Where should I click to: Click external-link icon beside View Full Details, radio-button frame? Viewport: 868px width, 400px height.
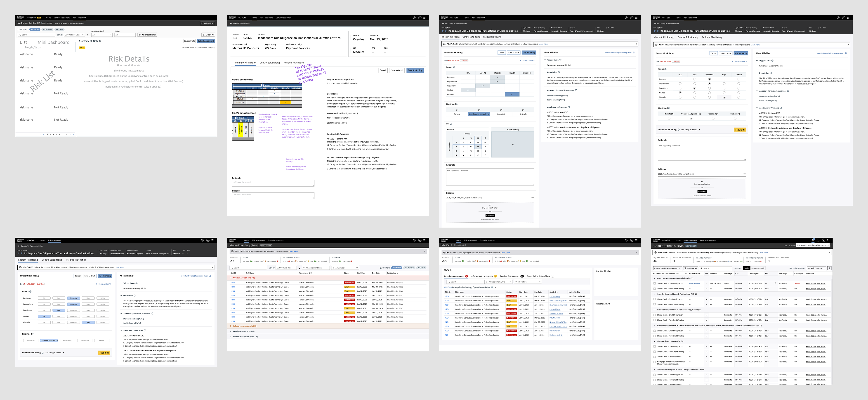coord(846,53)
